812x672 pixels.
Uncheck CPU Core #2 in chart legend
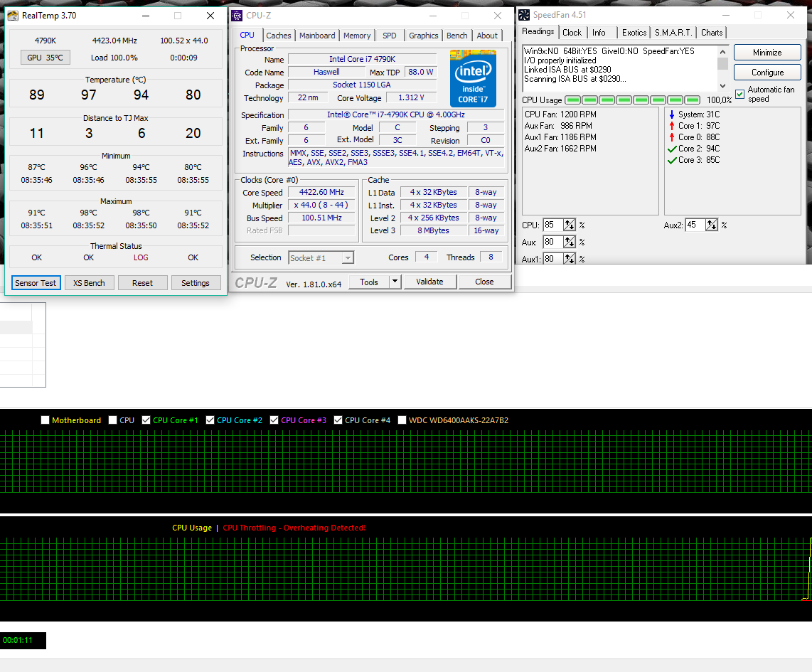[210, 420]
